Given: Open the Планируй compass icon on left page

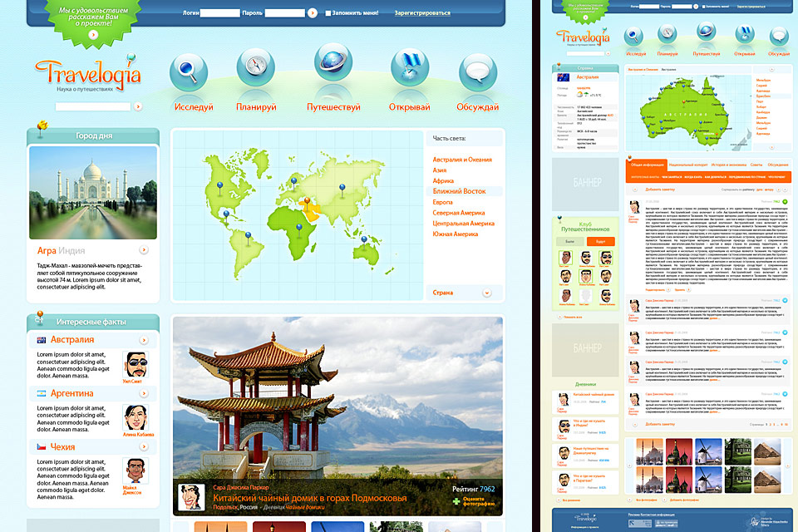Looking at the screenshot, I should pyautogui.click(x=255, y=67).
